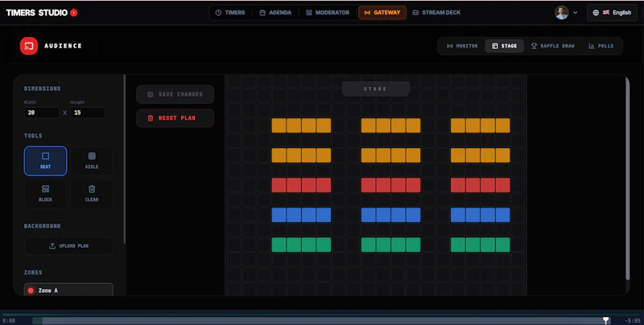Viewport: 644px width, 325px height.
Task: Edit the Width dimension field
Action: (x=42, y=113)
